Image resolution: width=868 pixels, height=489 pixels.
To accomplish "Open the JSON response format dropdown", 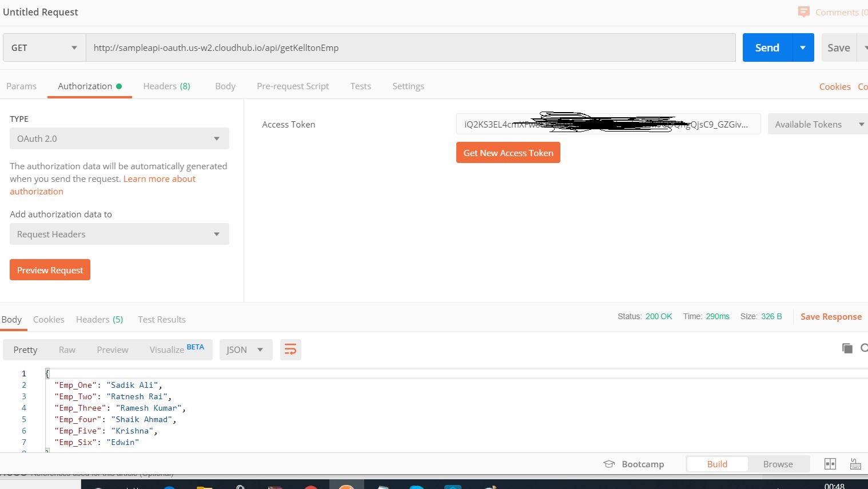I will coord(245,349).
